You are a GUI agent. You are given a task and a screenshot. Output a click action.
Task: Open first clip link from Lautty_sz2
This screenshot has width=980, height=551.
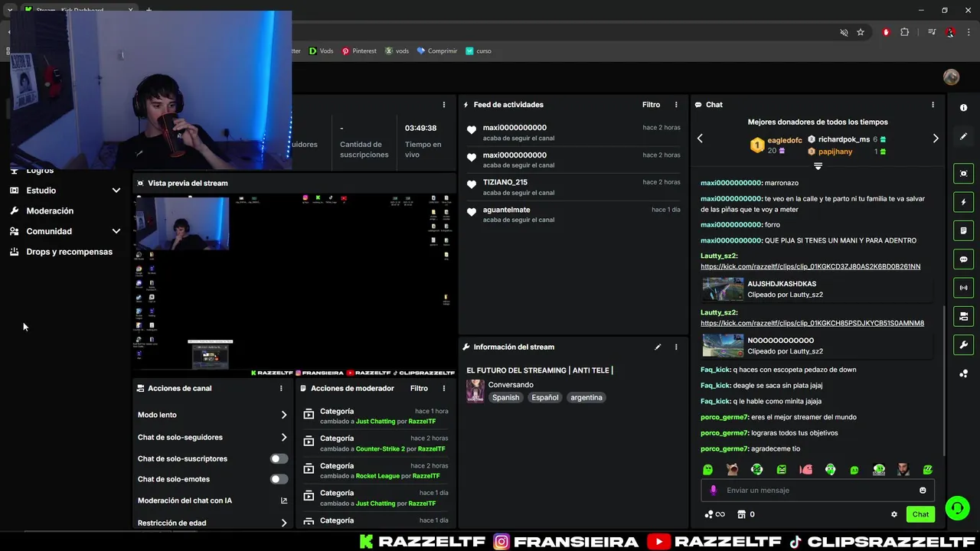(810, 266)
